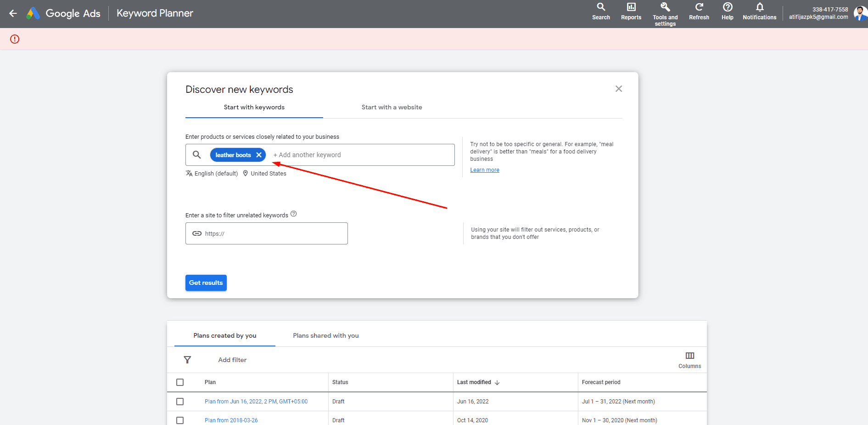
Task: Click the back arrow in header
Action: 13,13
